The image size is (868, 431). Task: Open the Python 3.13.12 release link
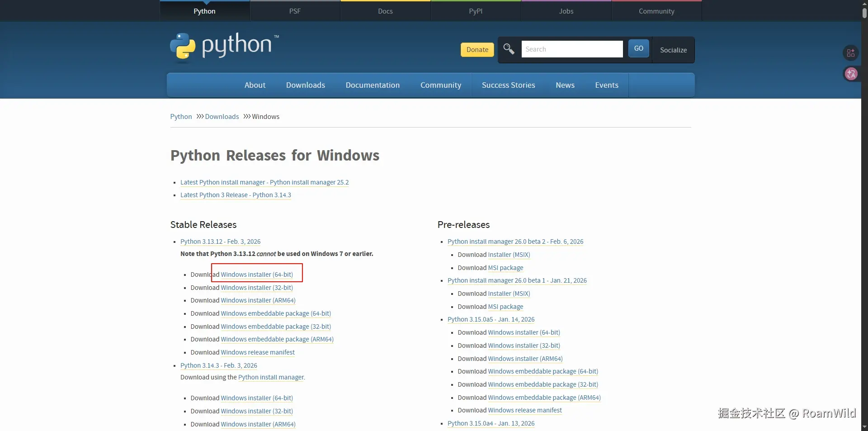point(221,242)
